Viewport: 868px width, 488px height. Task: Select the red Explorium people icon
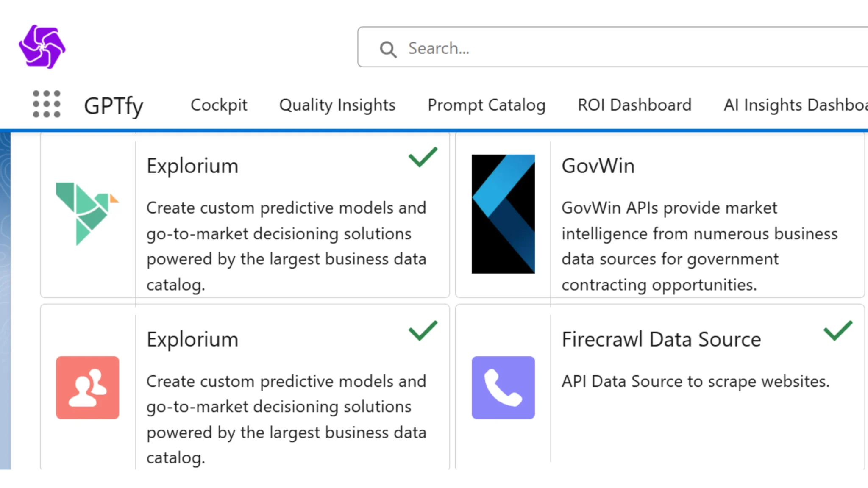87,388
